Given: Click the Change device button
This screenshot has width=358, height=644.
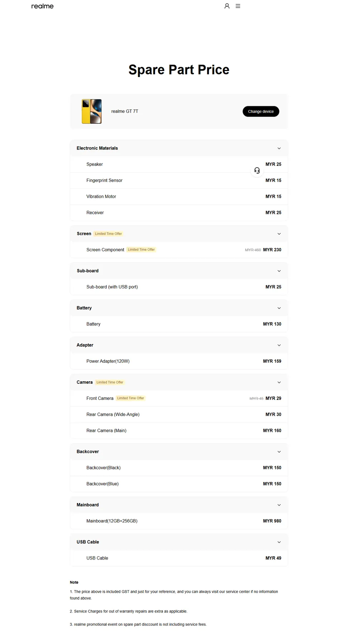Looking at the screenshot, I should (261, 111).
